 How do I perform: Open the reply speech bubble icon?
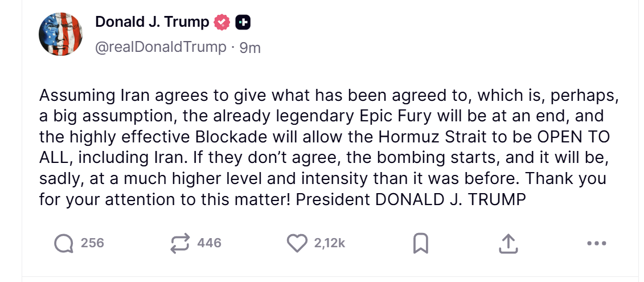click(x=63, y=243)
